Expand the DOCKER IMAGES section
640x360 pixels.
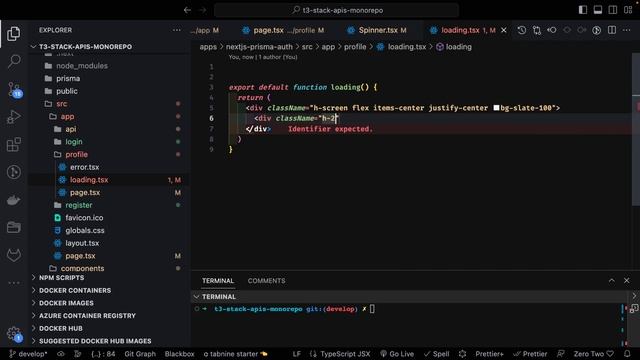pos(66,303)
